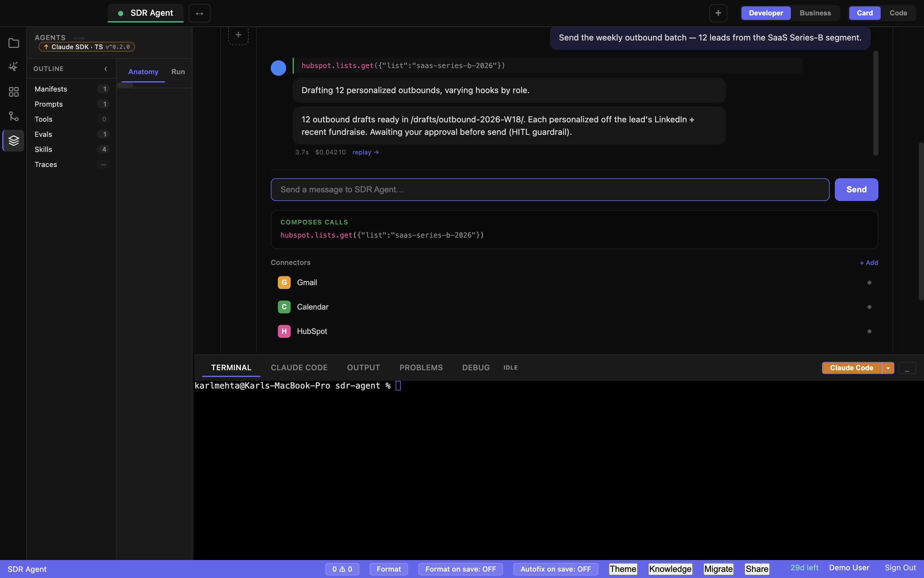Open the branch source control icon
This screenshot has width=924, height=578.
(13, 116)
